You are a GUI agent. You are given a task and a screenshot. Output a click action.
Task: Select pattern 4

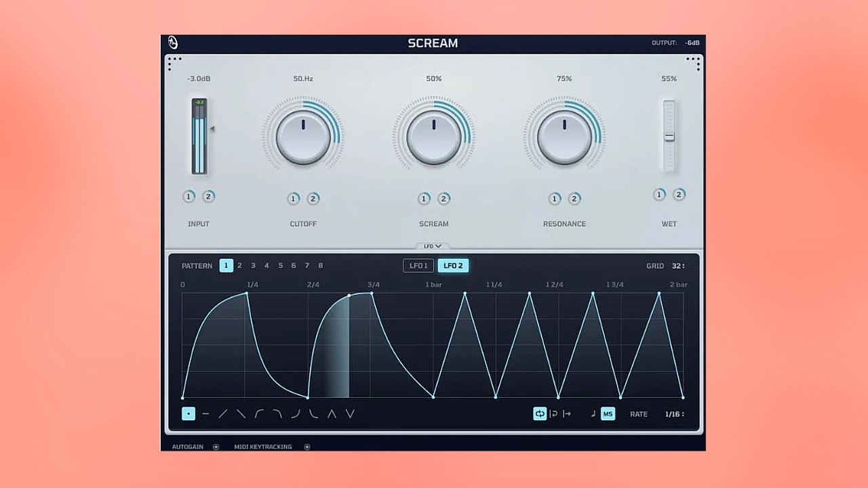(267, 266)
